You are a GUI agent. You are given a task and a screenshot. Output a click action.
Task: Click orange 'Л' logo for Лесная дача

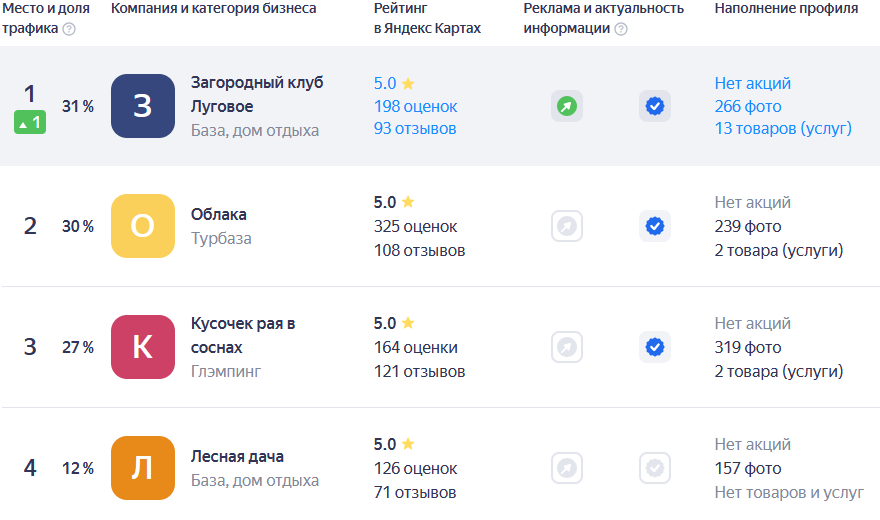(143, 467)
